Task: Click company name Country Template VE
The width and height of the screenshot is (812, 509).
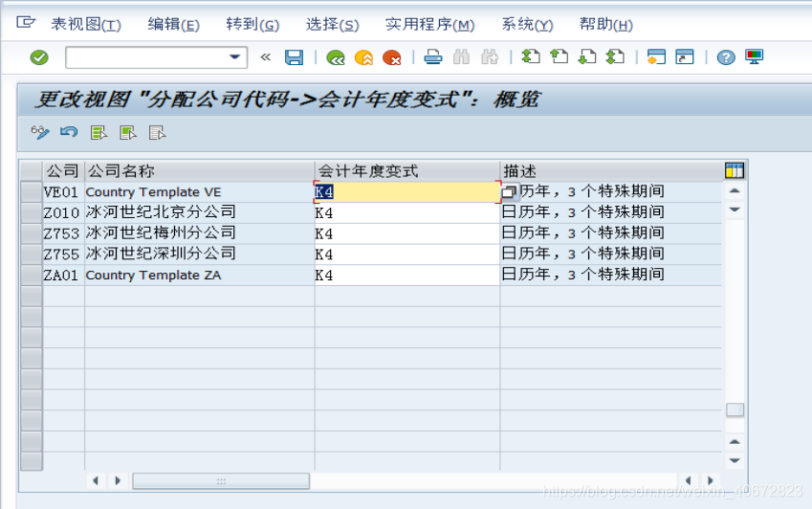Action: (x=153, y=192)
